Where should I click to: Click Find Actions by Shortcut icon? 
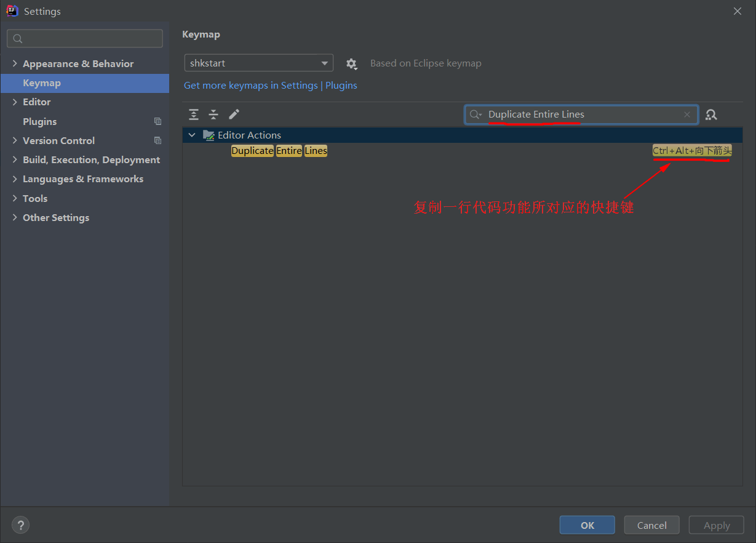coord(712,115)
